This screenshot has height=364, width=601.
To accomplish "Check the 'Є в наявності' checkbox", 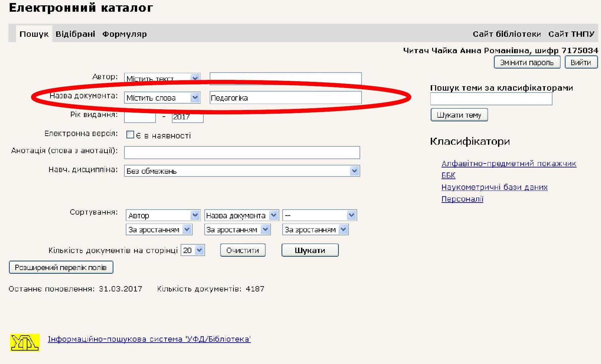I will click(x=130, y=135).
